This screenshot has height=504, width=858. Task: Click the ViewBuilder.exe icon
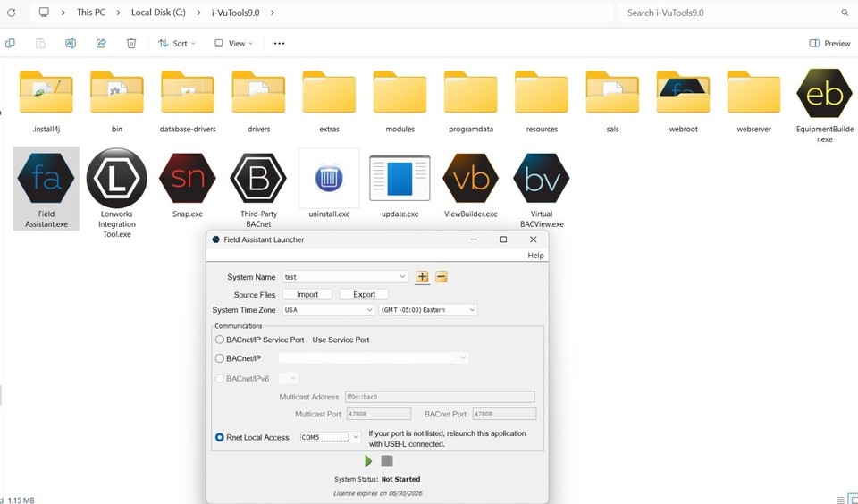click(470, 179)
